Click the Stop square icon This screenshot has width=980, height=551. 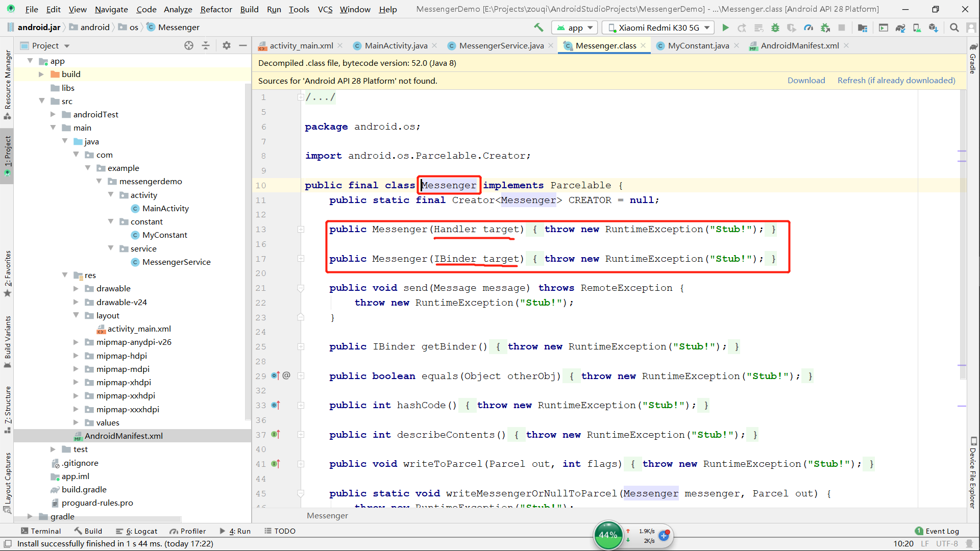pos(842,28)
